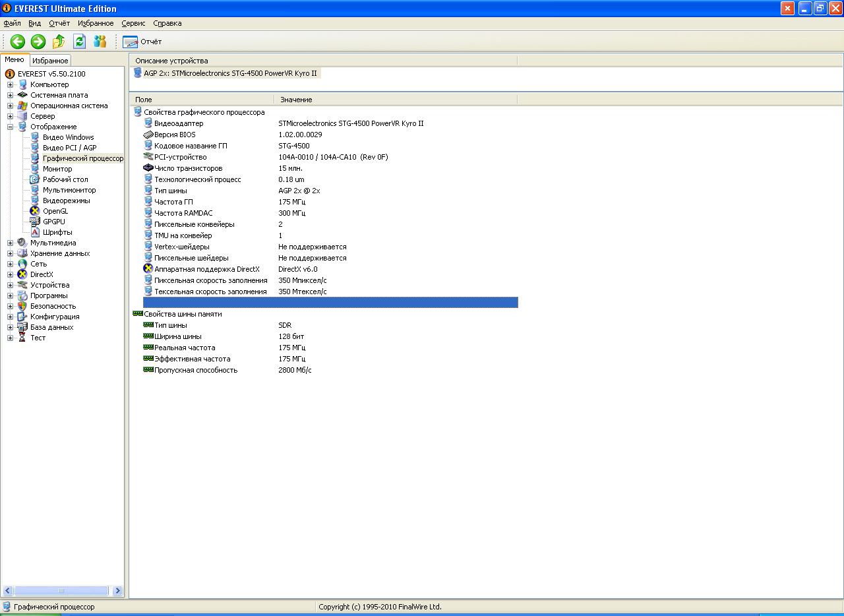Expand the Мультимедиа tree node

10,243
